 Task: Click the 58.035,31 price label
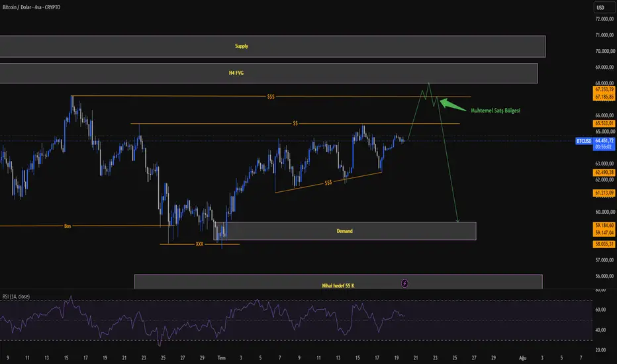point(604,244)
